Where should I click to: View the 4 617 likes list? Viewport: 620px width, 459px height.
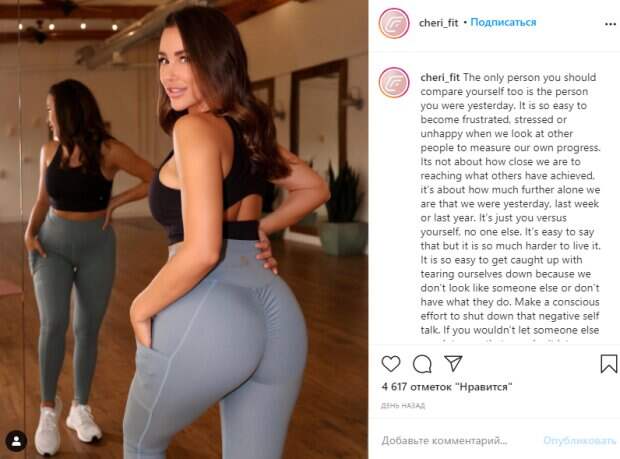(447, 387)
